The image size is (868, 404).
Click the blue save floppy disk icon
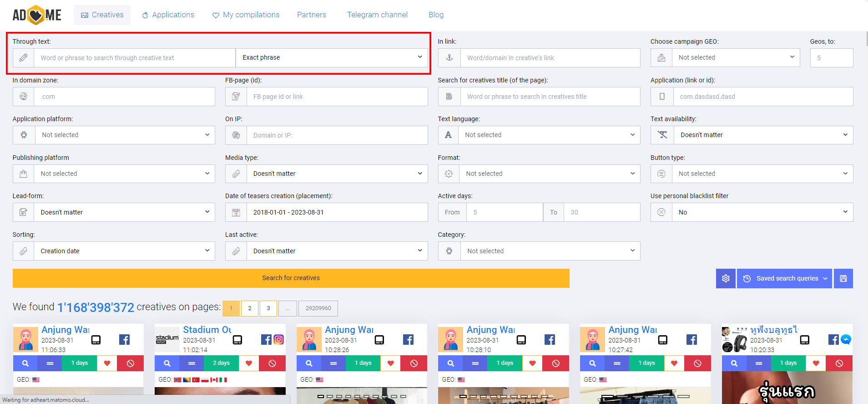tap(843, 278)
